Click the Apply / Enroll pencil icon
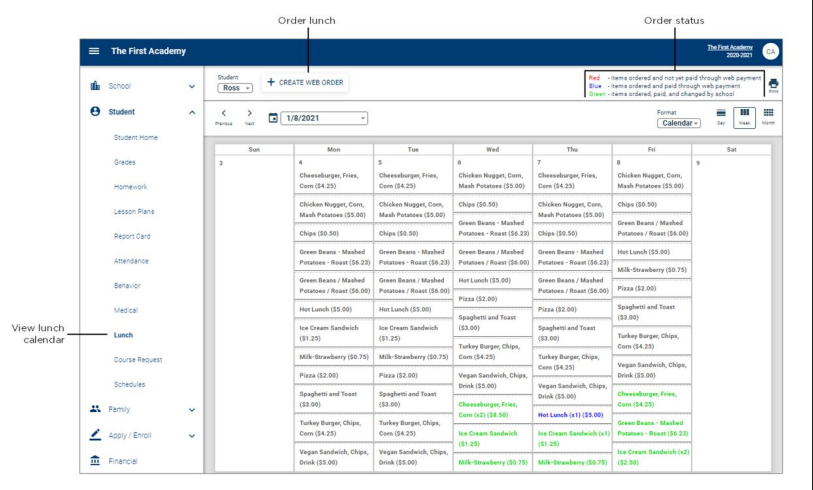813x490 pixels. click(x=94, y=435)
